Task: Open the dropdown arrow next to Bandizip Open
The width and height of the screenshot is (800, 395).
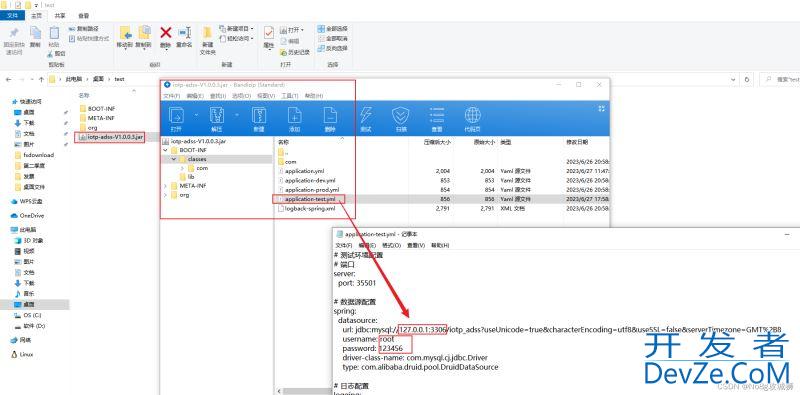Action: click(196, 115)
